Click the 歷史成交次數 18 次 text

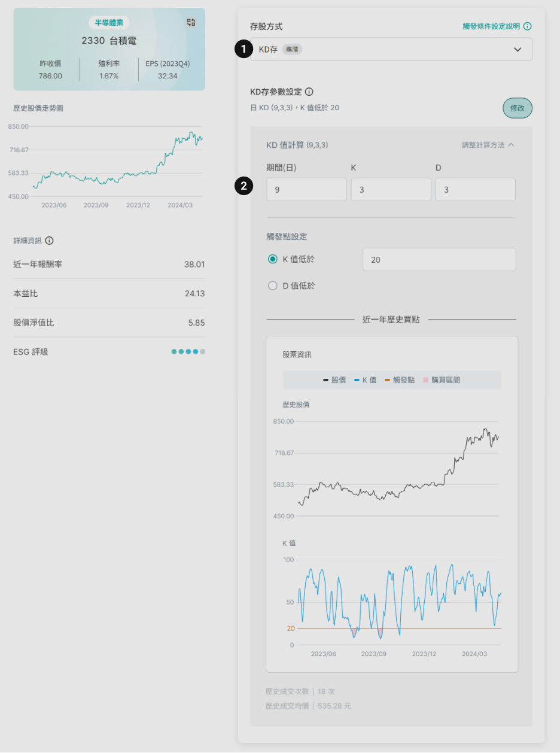[301, 691]
